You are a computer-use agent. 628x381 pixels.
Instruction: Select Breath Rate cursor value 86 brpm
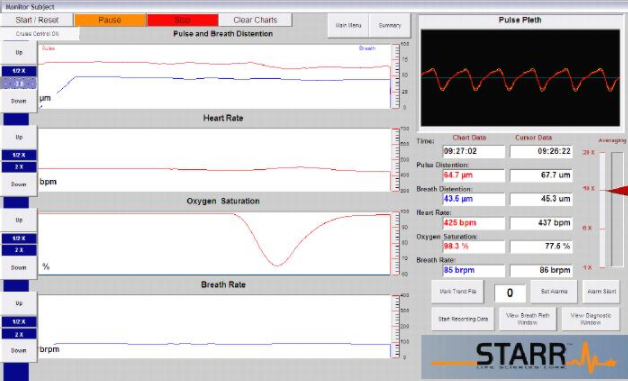pyautogui.click(x=541, y=270)
